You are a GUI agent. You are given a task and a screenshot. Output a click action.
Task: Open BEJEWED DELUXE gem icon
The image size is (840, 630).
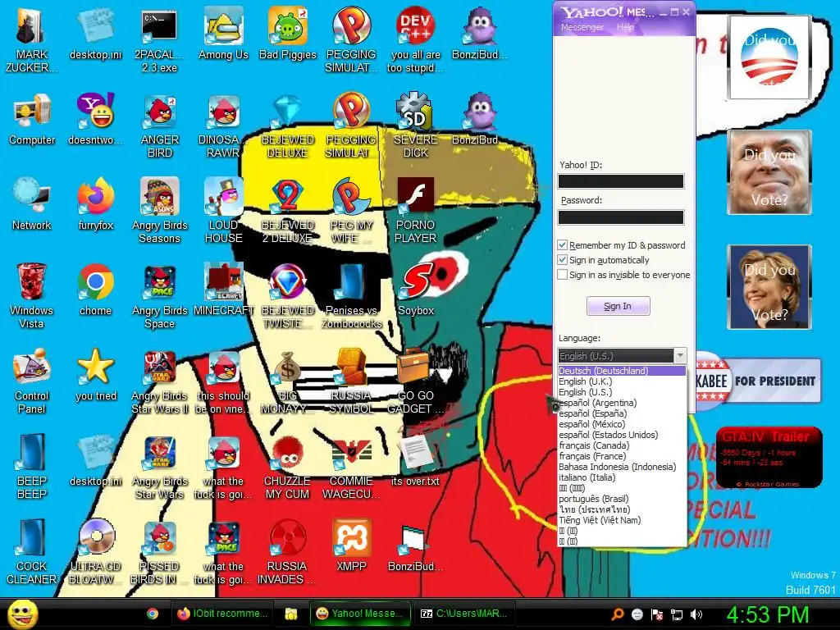pyautogui.click(x=288, y=126)
